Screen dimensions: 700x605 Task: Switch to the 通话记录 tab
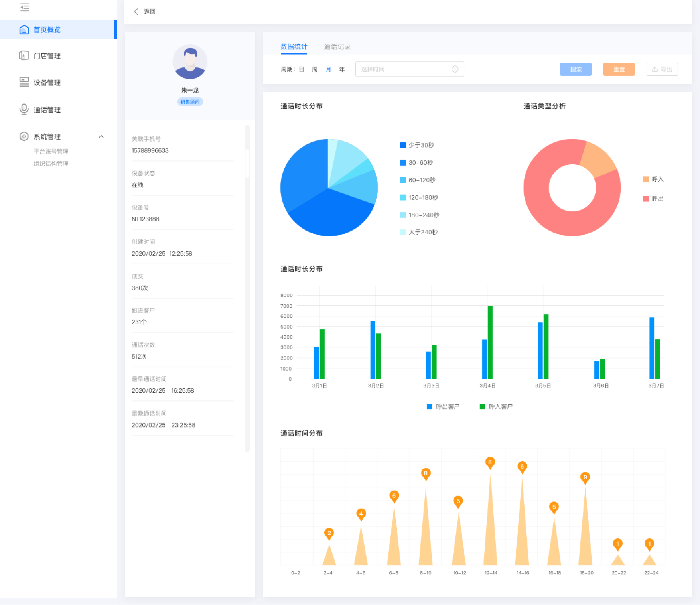[337, 47]
